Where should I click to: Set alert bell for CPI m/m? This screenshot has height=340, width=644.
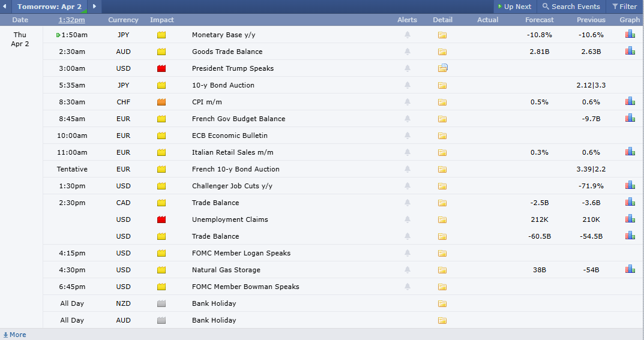pyautogui.click(x=408, y=102)
